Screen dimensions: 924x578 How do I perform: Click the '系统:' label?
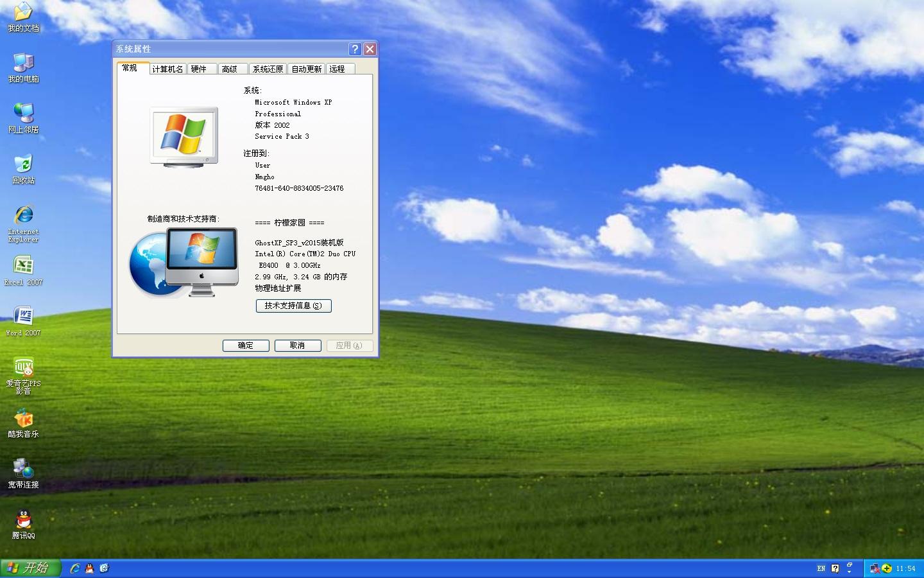point(253,91)
